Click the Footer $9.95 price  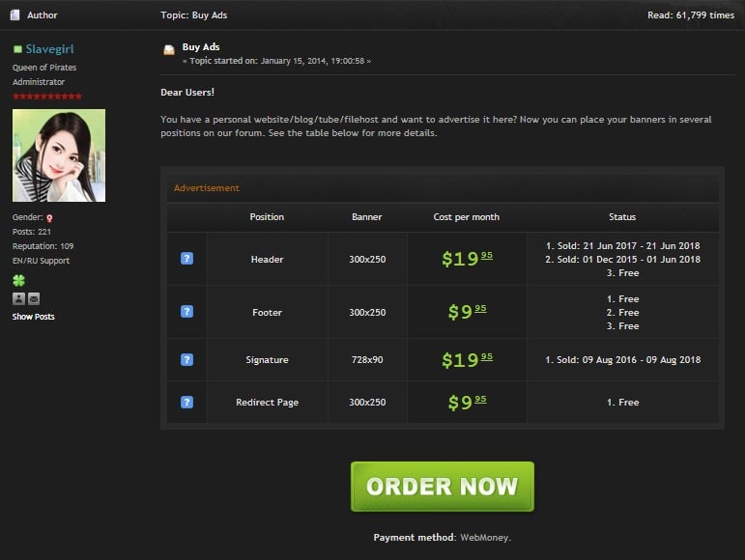pos(467,312)
